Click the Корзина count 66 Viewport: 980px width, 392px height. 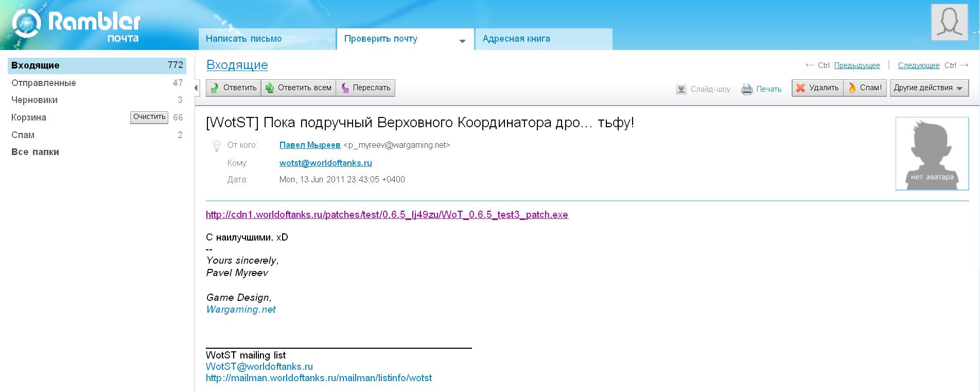click(178, 117)
